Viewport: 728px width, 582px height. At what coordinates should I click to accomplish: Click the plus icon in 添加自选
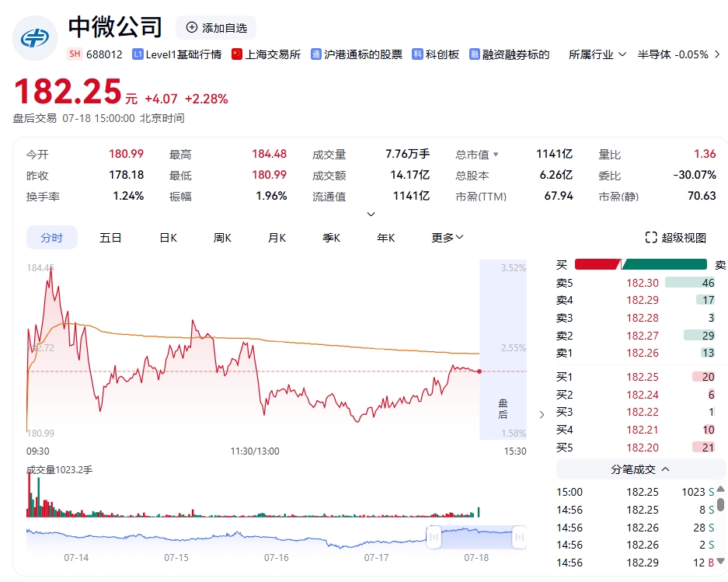pos(191,27)
